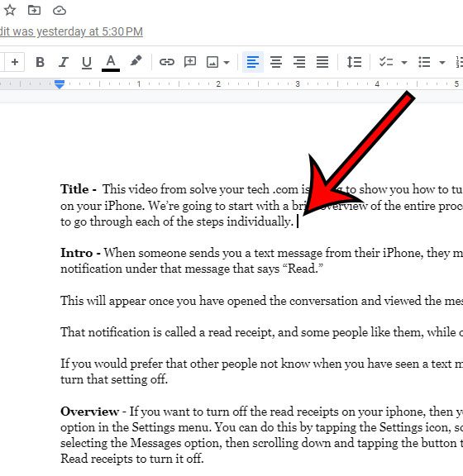Click the ruler at the 2 inch mark
This screenshot has height=476, width=463.
point(218,83)
